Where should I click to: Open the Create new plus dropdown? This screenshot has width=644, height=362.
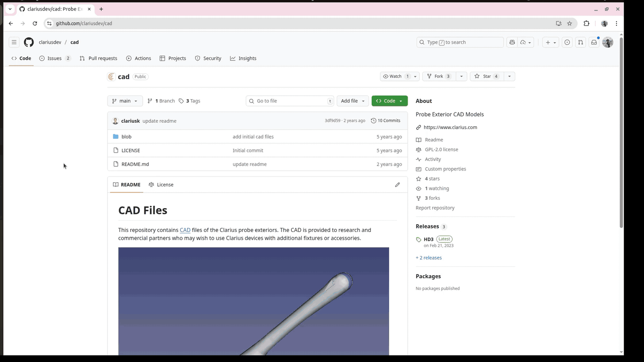point(550,42)
